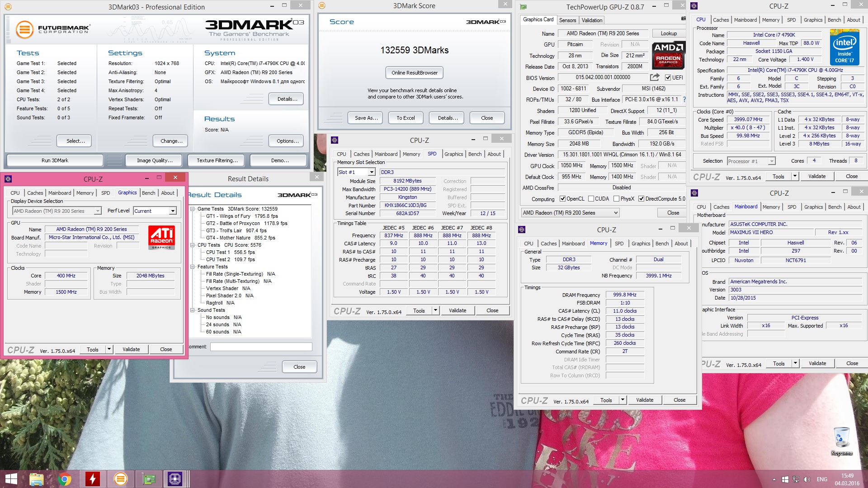This screenshot has height=488, width=868.
Task: Select the CPU Test 1 result row
Action: coord(230,252)
